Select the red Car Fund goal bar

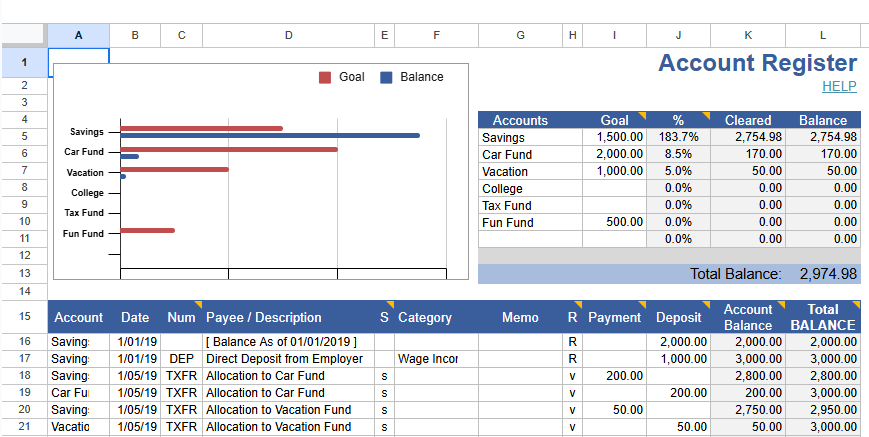(x=228, y=149)
